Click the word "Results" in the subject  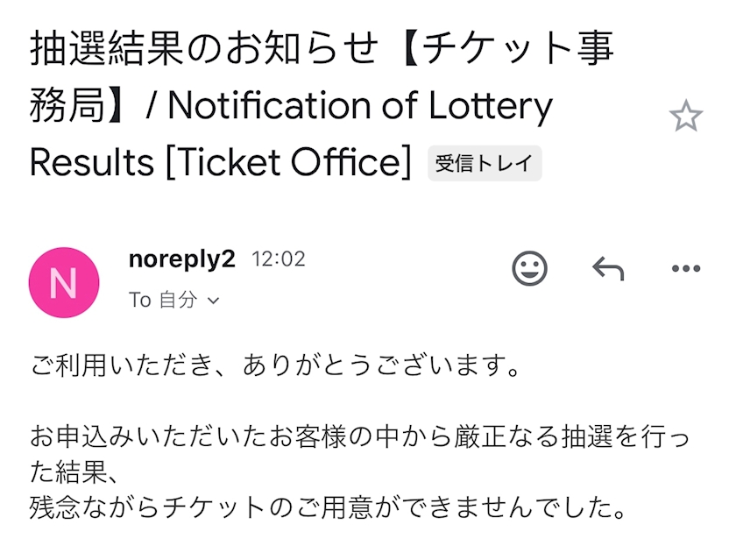point(93,164)
